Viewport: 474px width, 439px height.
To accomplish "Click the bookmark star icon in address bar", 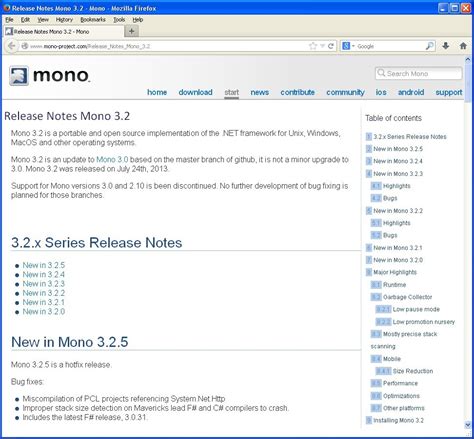I will click(x=313, y=46).
